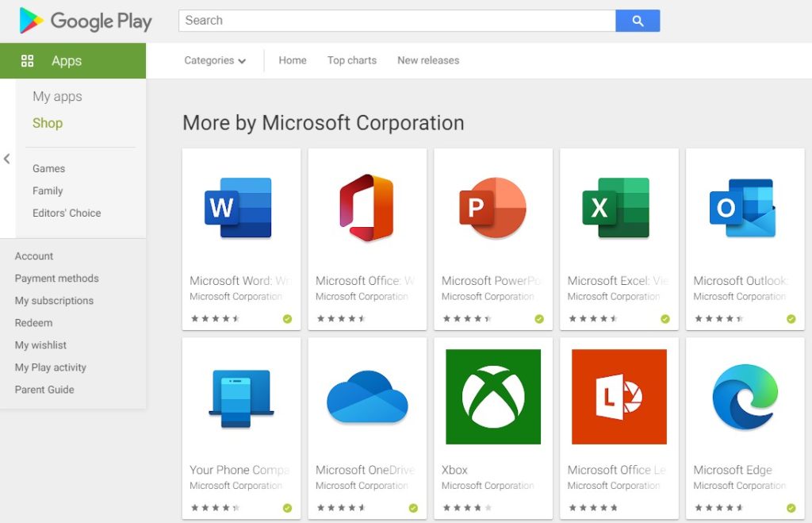Open the Microsoft Edge app icon
This screenshot has width=812, height=523.
point(744,397)
